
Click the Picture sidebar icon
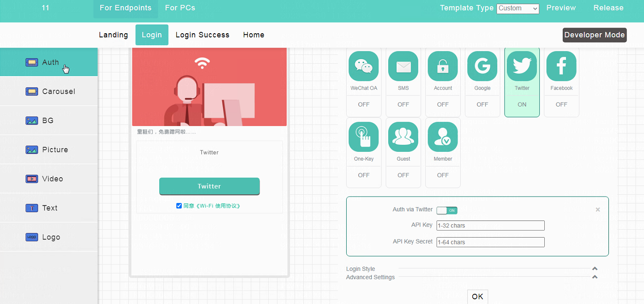pyautogui.click(x=31, y=149)
